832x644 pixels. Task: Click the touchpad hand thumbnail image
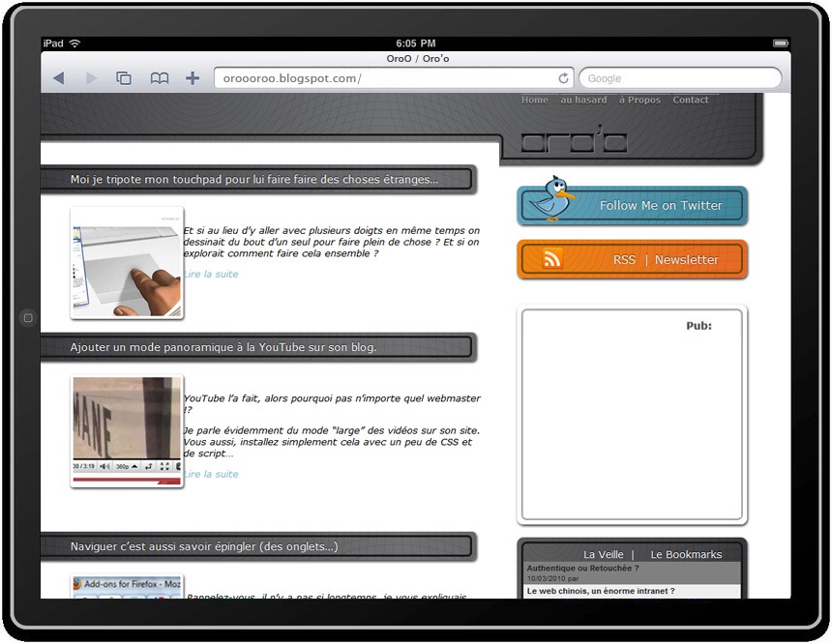coord(127,263)
